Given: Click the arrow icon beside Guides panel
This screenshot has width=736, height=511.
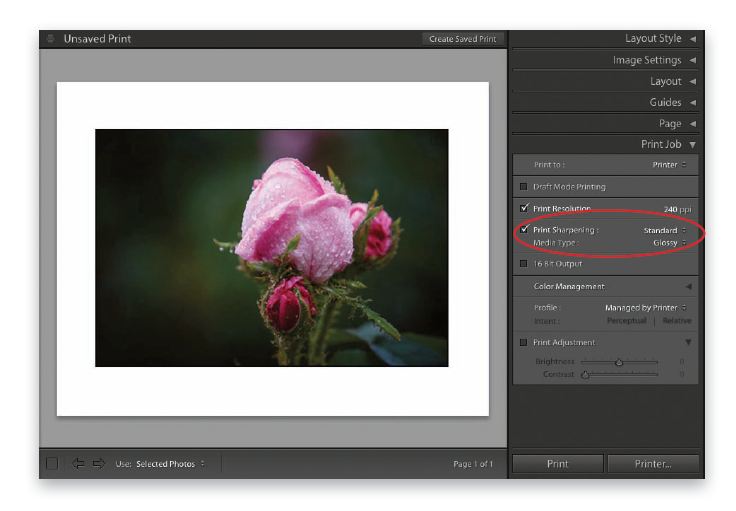Looking at the screenshot, I should 692,102.
